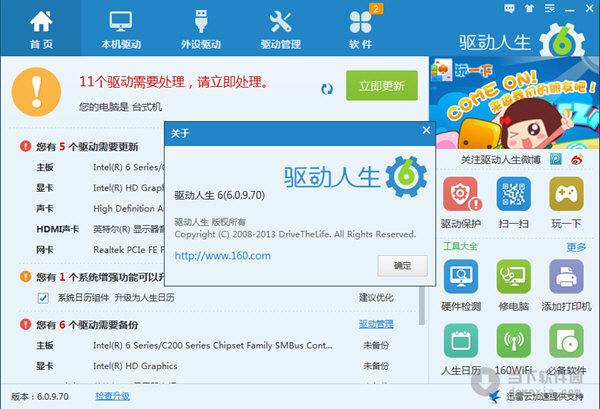Screen dimensions: 600x409
Task: Switch to the 本机驱动 tab
Action: [x=121, y=30]
